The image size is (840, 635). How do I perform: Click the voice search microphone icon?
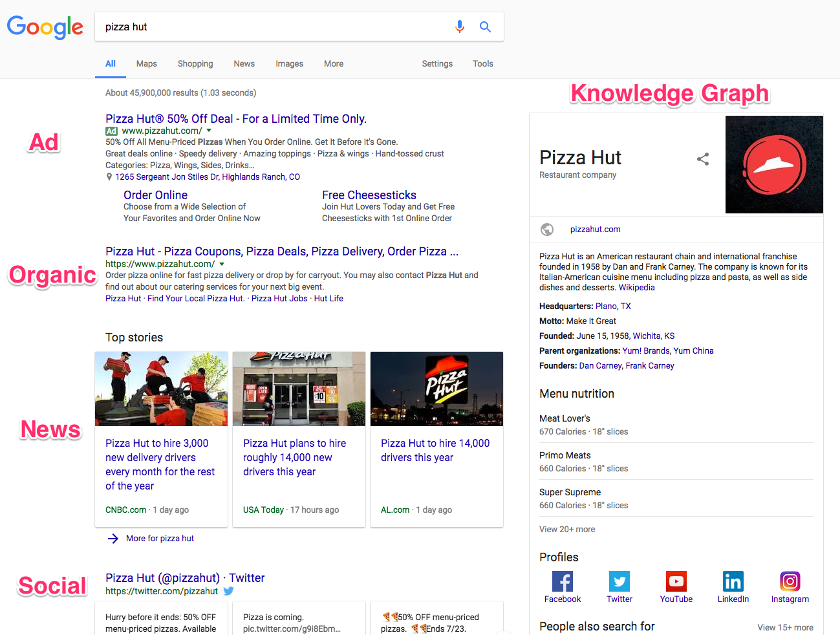[459, 27]
